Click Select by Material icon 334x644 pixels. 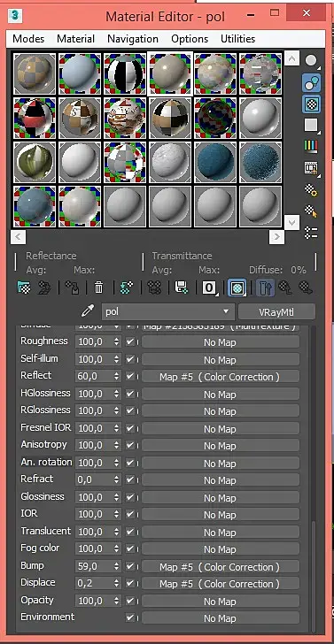tap(311, 211)
